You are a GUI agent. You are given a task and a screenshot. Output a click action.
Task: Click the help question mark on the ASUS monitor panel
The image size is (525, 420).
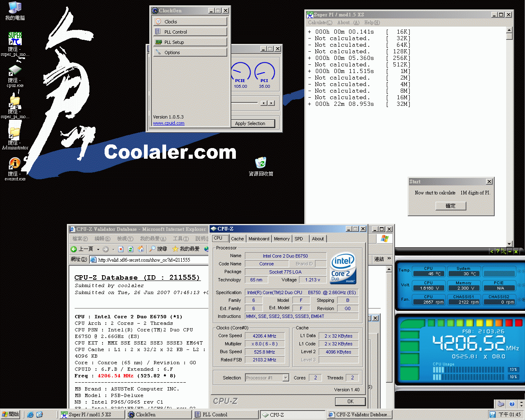pyautogui.click(x=498, y=251)
